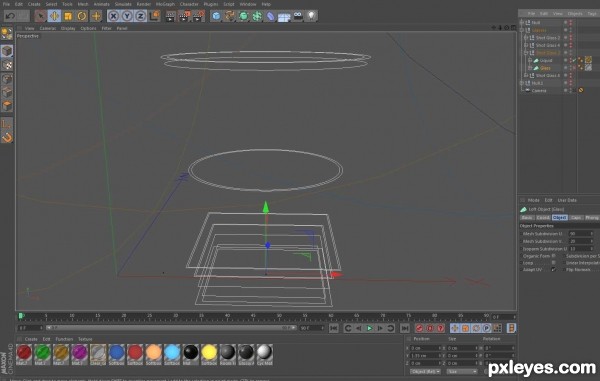Open the File menu
Image resolution: width=600 pixels, height=381 pixels.
pos(7,4)
